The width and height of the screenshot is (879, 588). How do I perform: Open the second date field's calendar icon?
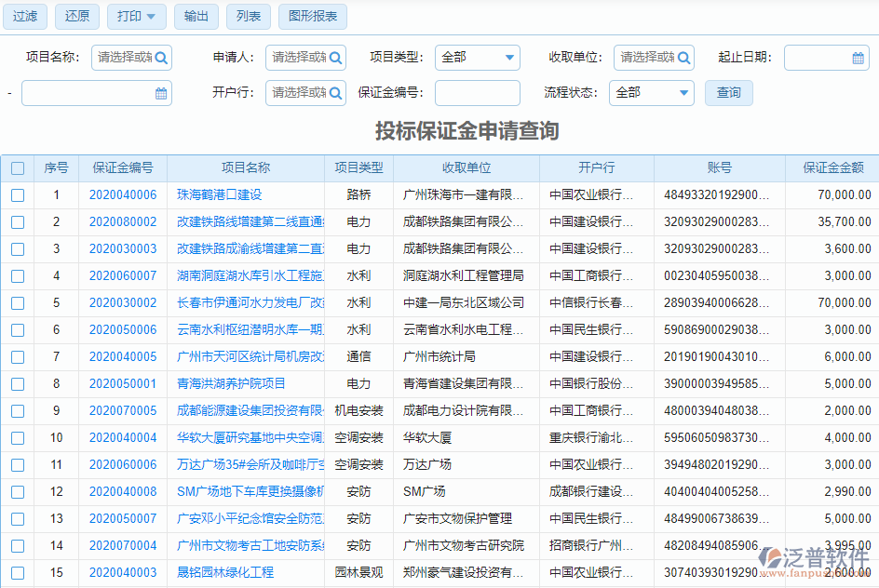click(x=158, y=92)
